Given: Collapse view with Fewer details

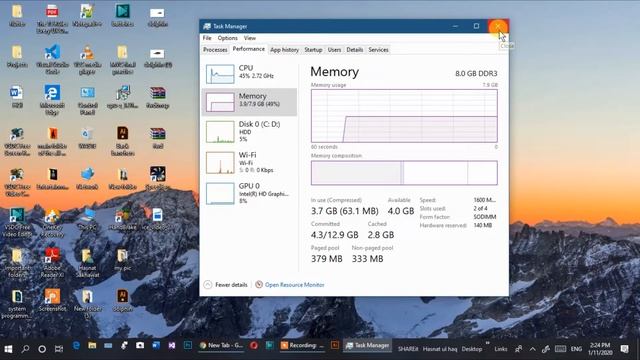Looking at the screenshot, I should point(226,284).
